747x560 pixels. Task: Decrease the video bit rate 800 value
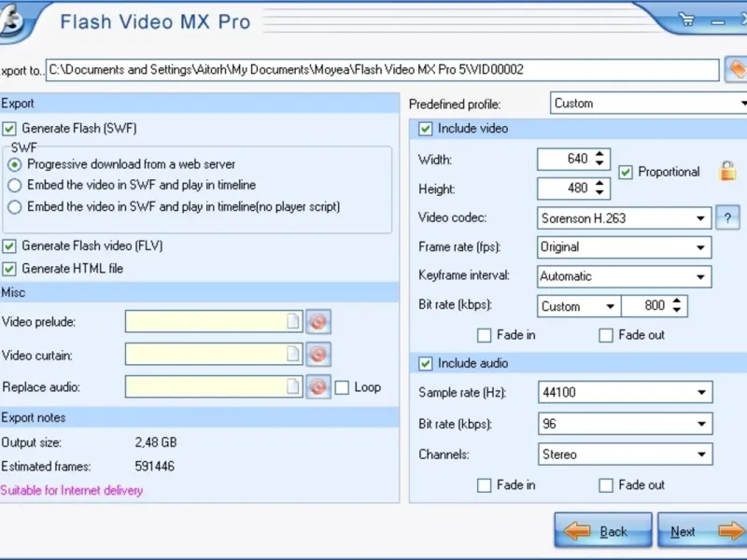point(677,311)
